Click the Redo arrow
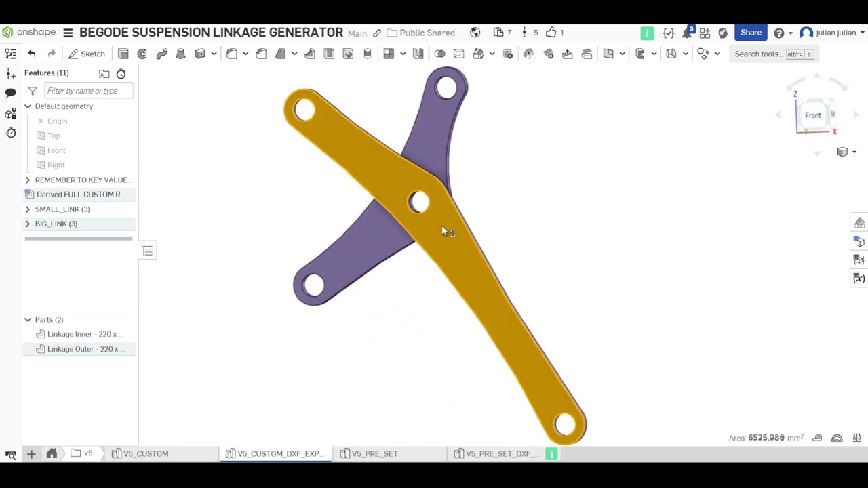This screenshot has height=488, width=868. point(52,54)
